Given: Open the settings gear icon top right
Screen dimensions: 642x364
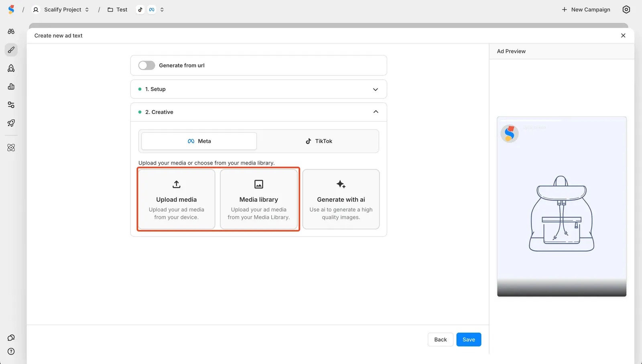Looking at the screenshot, I should pos(626,10).
